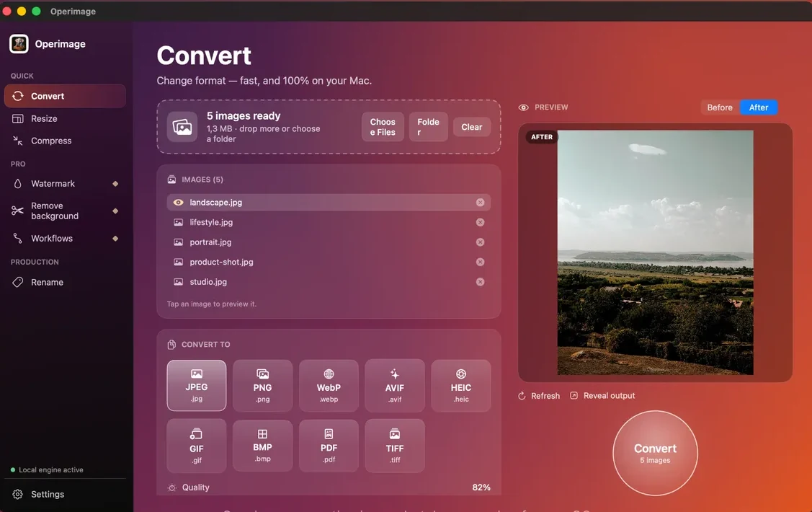
Task: Remove lifestyle.jpg from the list
Action: tap(480, 222)
